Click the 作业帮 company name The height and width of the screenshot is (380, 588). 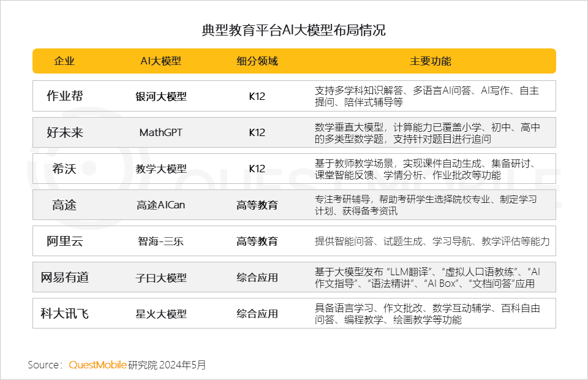64,96
